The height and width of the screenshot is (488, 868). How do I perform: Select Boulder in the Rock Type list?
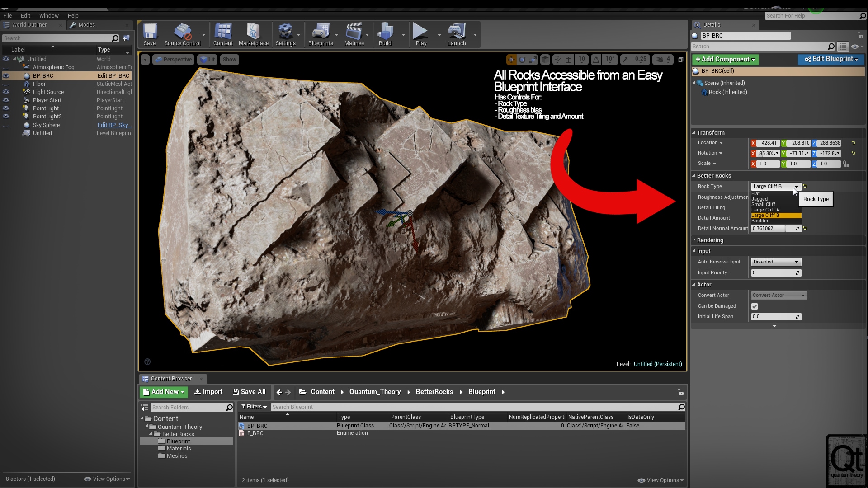(x=760, y=221)
